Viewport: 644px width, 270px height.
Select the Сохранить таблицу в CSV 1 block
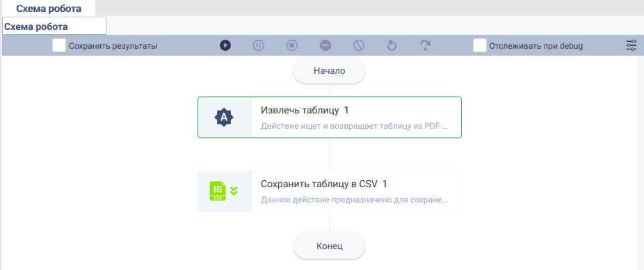[x=330, y=191]
